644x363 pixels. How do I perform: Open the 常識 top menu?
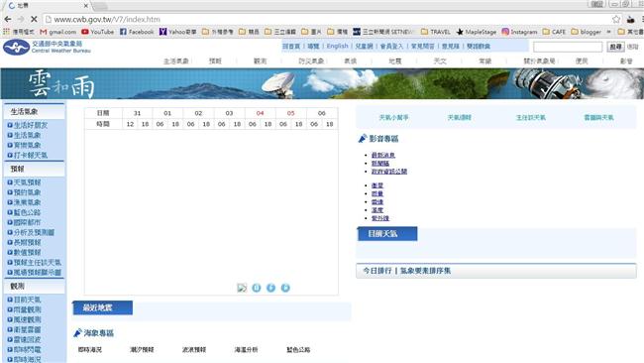pos(485,60)
